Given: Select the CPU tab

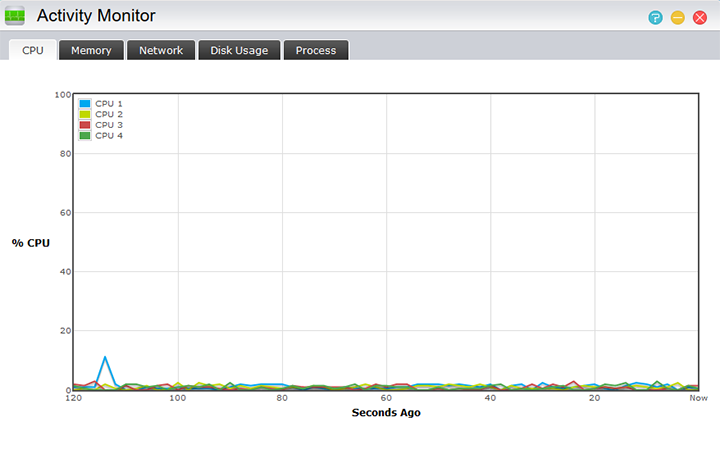Looking at the screenshot, I should tap(33, 50).
